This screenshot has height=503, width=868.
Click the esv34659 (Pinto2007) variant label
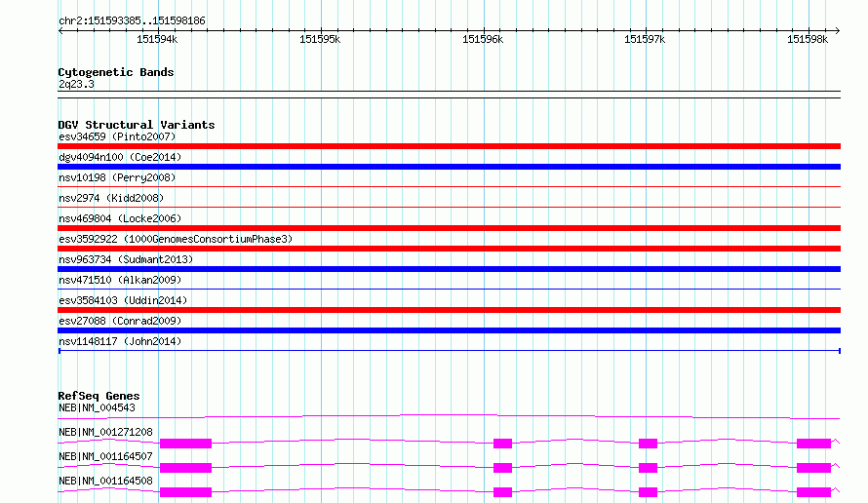click(117, 136)
